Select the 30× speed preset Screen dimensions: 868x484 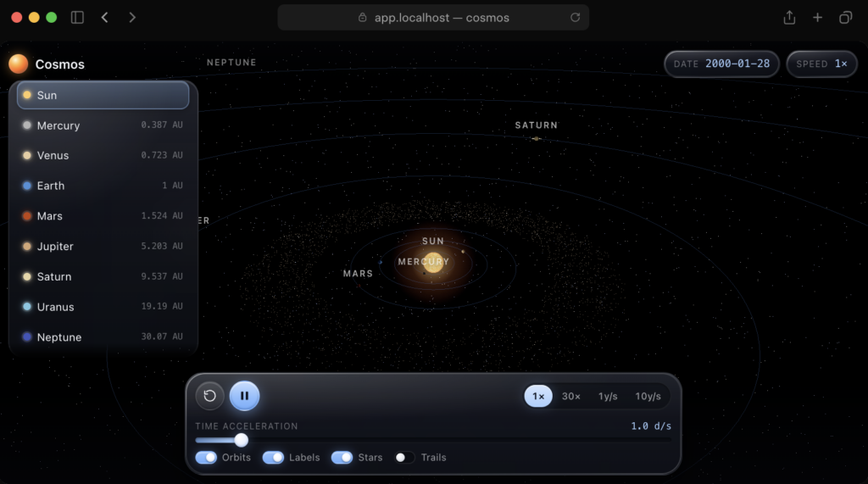tap(570, 396)
